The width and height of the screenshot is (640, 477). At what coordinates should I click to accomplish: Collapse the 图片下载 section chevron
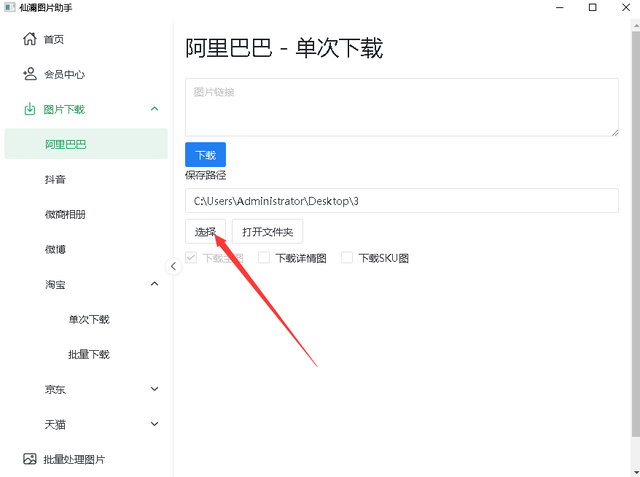click(154, 109)
